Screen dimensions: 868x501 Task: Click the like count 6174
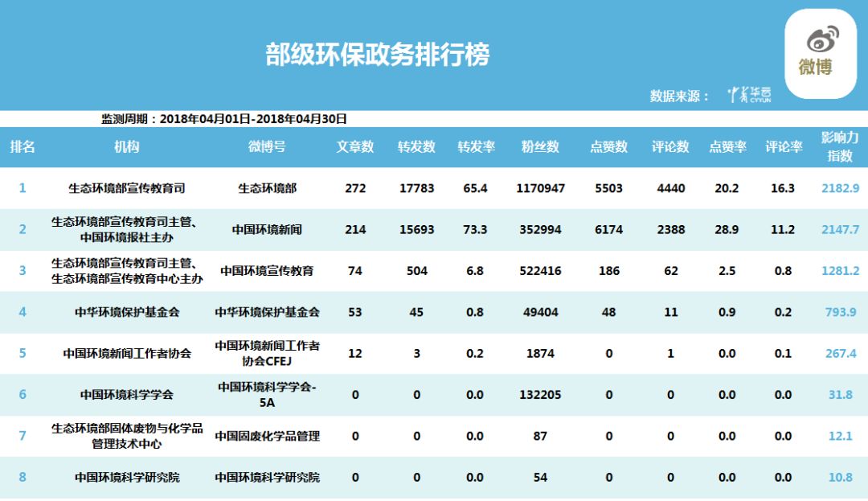click(x=609, y=229)
